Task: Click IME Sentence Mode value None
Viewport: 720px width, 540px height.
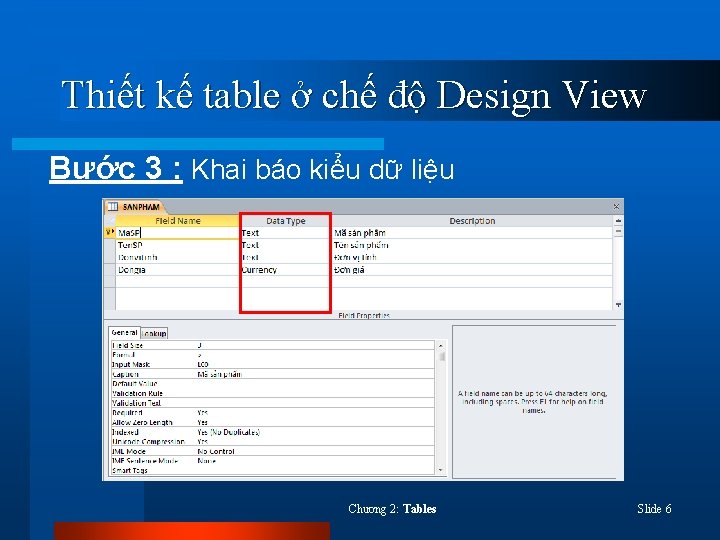Action: [315, 461]
